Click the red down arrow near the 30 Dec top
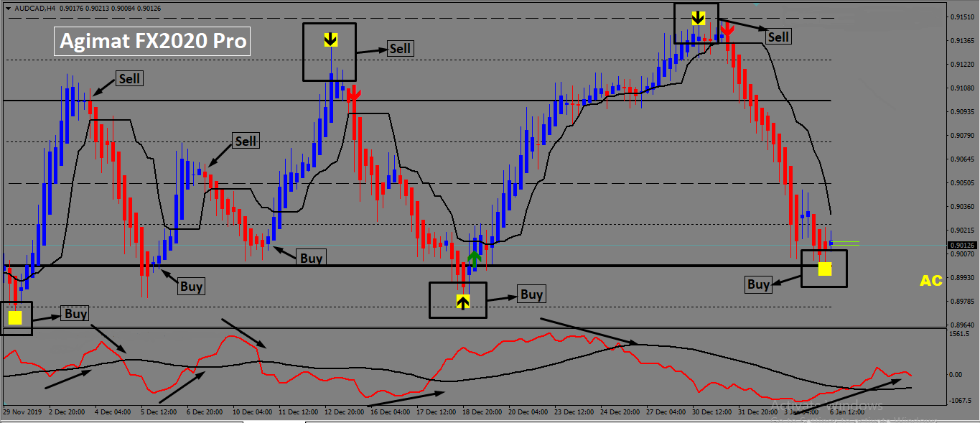 tap(727, 31)
